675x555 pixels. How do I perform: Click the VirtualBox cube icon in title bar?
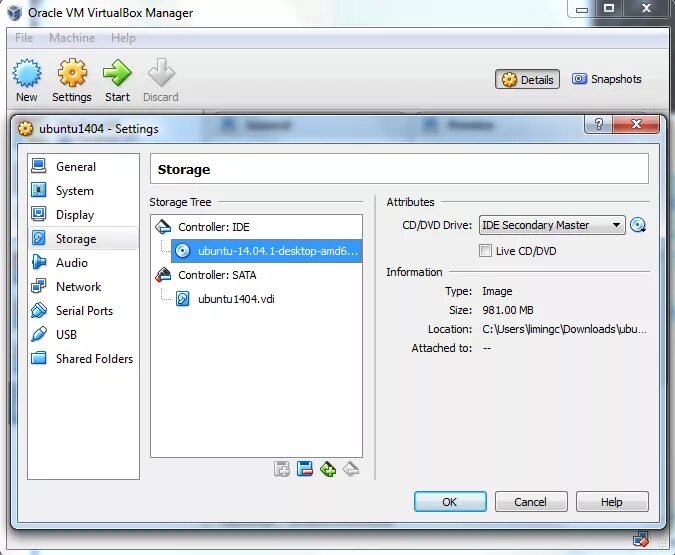(x=15, y=12)
